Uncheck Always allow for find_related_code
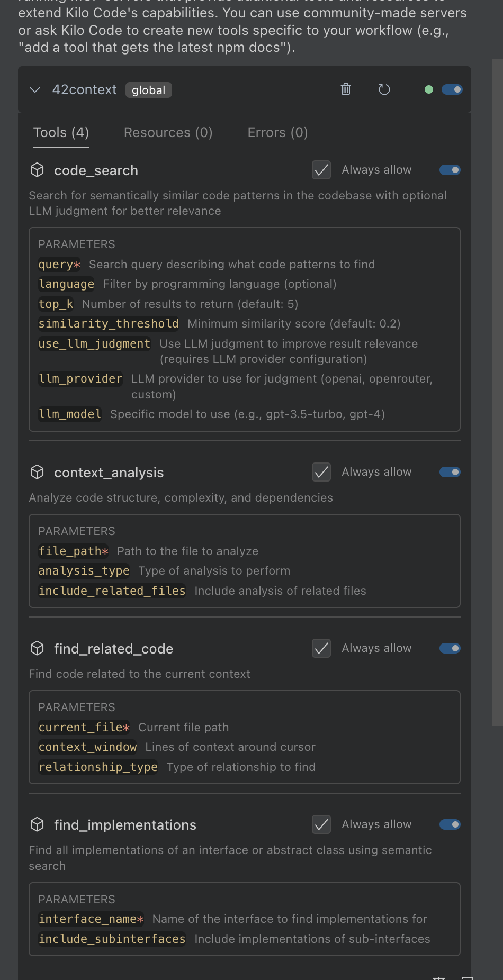The height and width of the screenshot is (980, 503). coord(321,648)
